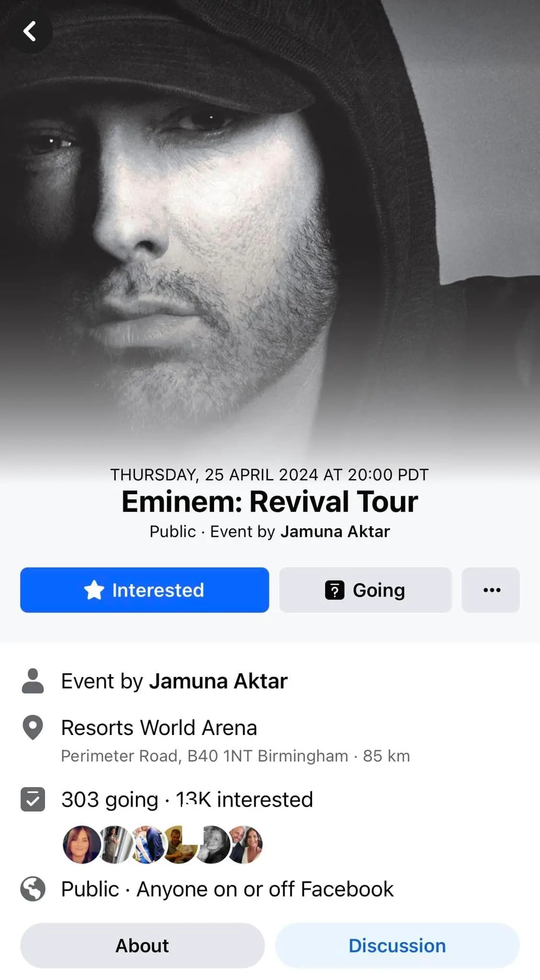Open the three-dots more options menu
The height and width of the screenshot is (980, 540).
(x=491, y=590)
